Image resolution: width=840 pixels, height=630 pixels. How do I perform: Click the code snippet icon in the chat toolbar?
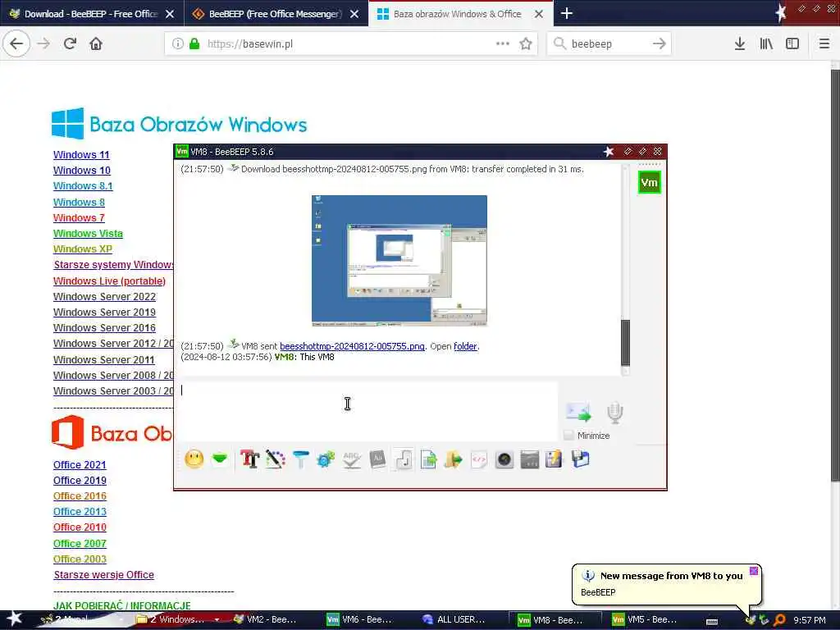(479, 459)
